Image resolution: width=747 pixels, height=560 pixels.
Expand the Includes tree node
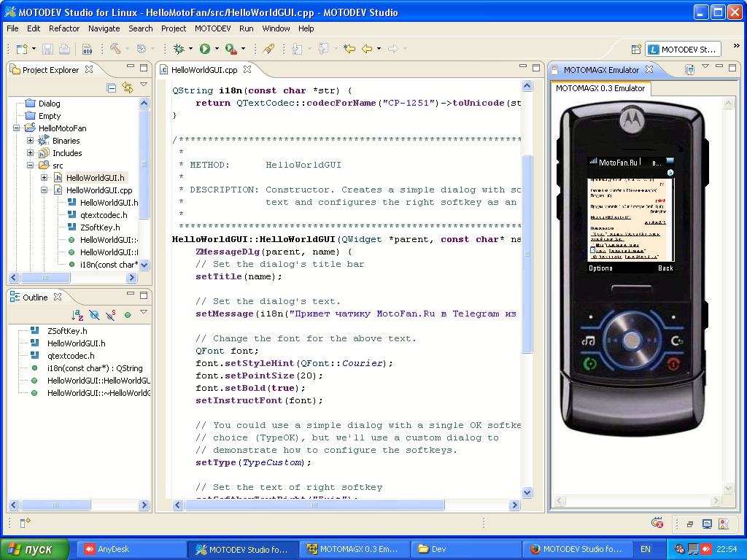[30, 153]
